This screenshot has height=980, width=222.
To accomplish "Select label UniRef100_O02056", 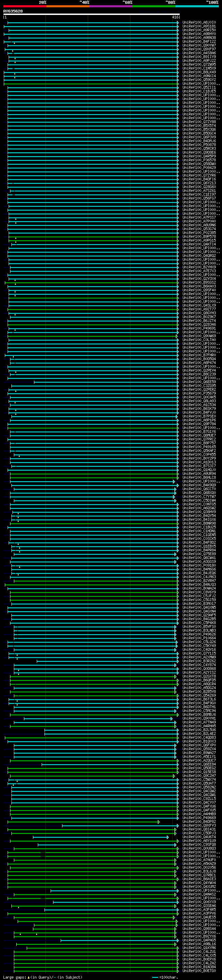I will click(x=199, y=867).
